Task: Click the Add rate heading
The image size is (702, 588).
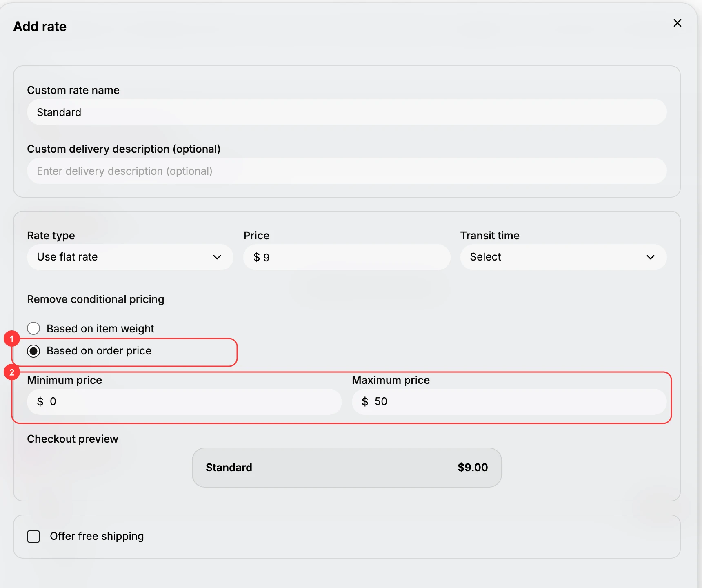Action: click(40, 26)
